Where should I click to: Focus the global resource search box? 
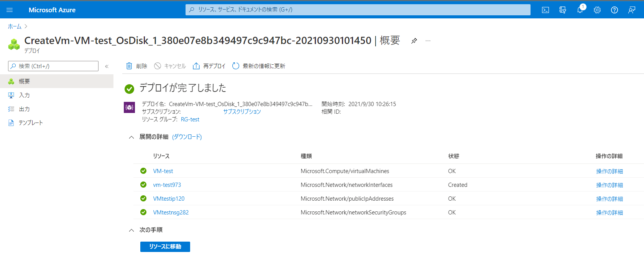click(x=358, y=10)
